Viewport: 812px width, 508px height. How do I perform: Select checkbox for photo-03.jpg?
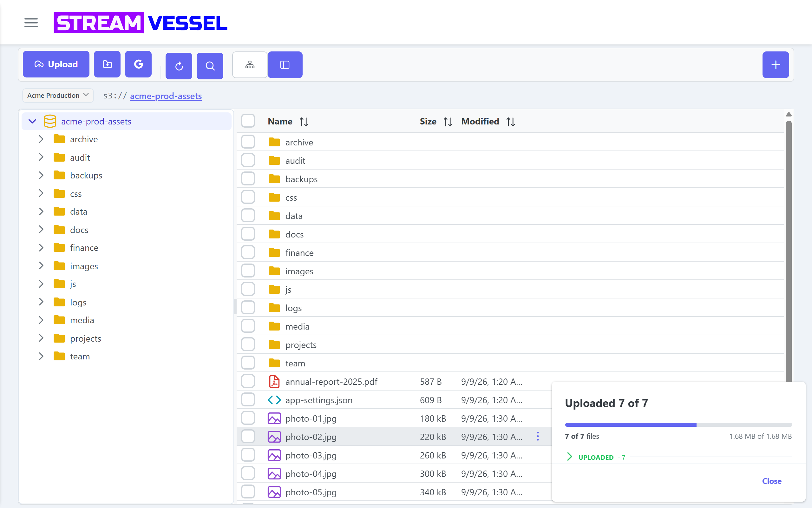248,455
